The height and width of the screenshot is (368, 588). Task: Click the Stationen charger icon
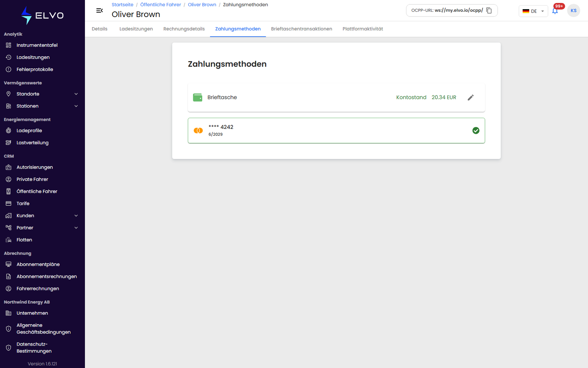[x=8, y=106]
